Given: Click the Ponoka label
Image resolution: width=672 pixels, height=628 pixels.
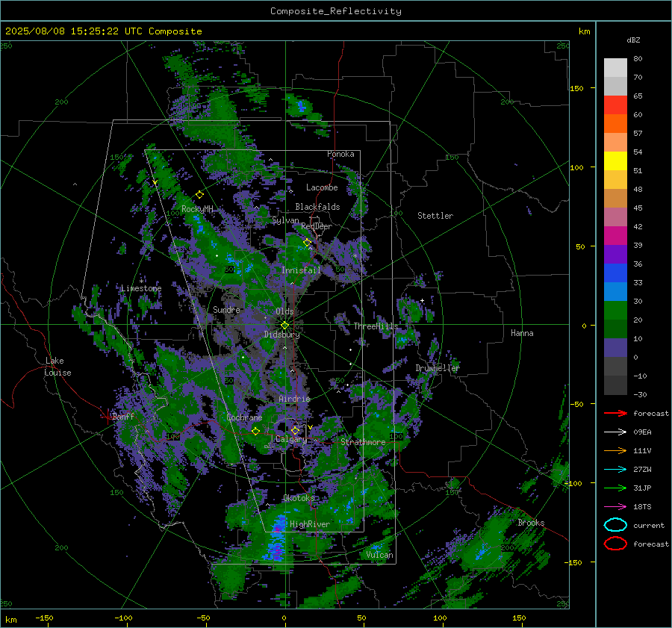Looking at the screenshot, I should pyautogui.click(x=340, y=154).
